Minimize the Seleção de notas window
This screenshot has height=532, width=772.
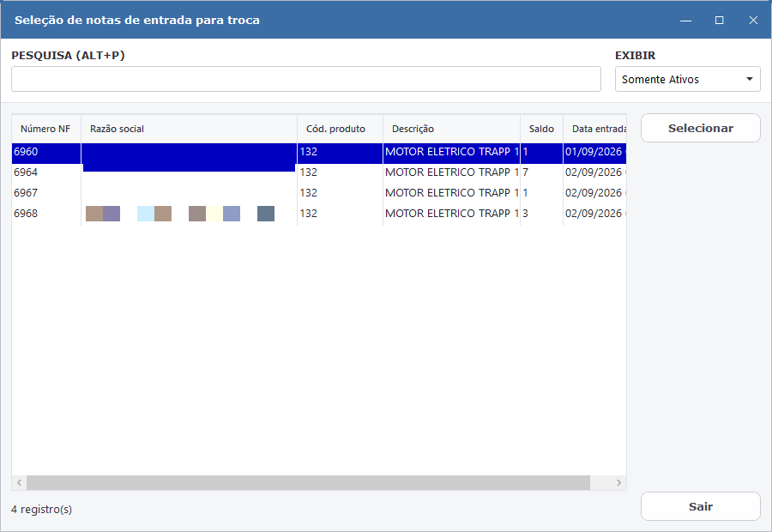[686, 21]
